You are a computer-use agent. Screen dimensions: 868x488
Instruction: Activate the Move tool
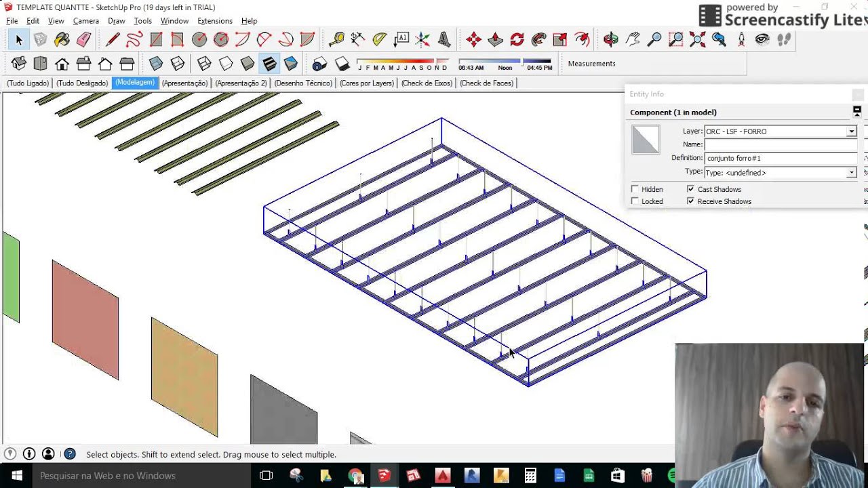[474, 40]
